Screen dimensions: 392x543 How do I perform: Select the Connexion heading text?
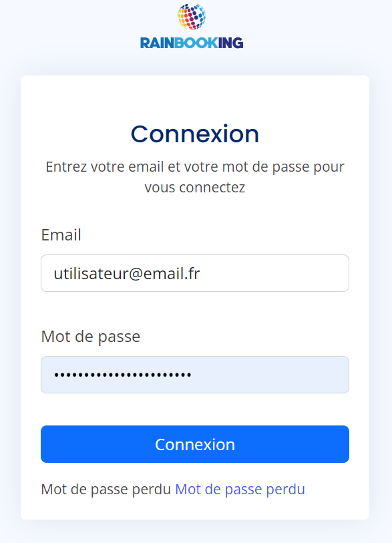point(195,134)
